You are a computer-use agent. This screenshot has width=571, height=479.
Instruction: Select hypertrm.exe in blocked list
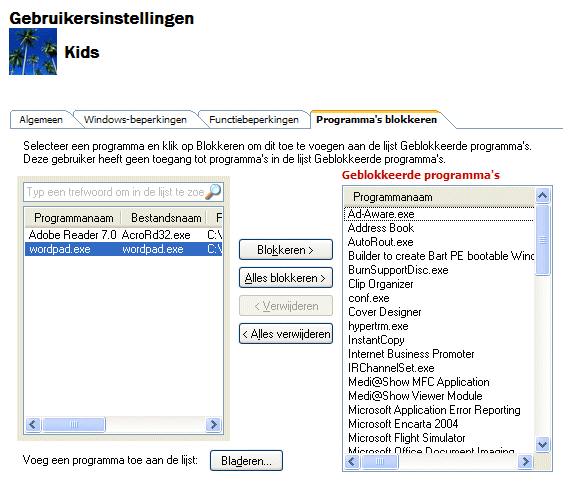coord(439,326)
